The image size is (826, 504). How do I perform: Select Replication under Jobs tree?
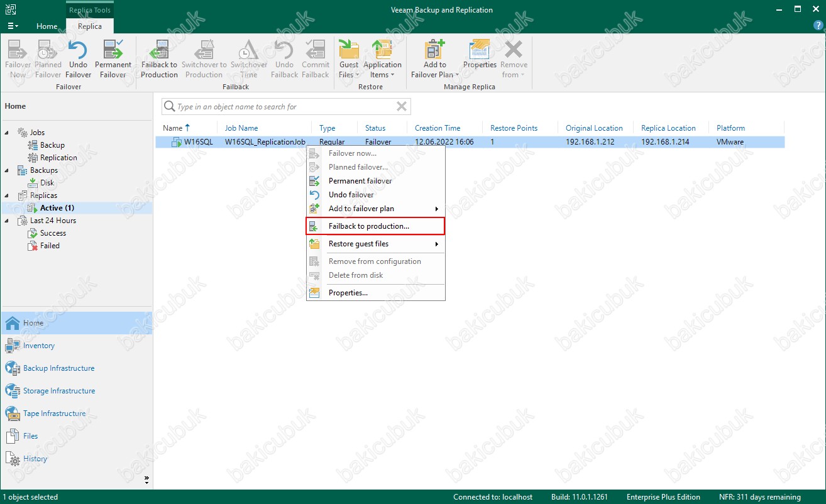(x=58, y=158)
